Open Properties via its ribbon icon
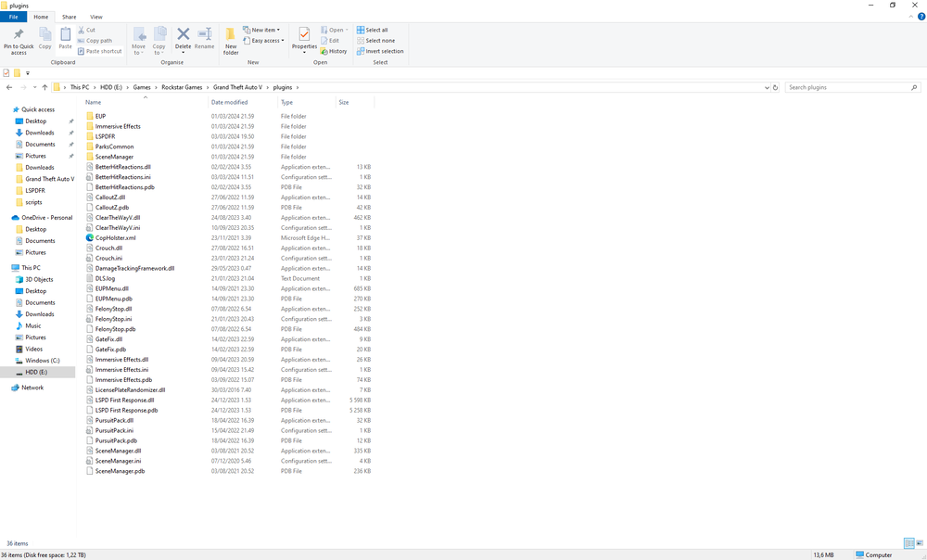Image resolution: width=927 pixels, height=560 pixels. pos(304,37)
